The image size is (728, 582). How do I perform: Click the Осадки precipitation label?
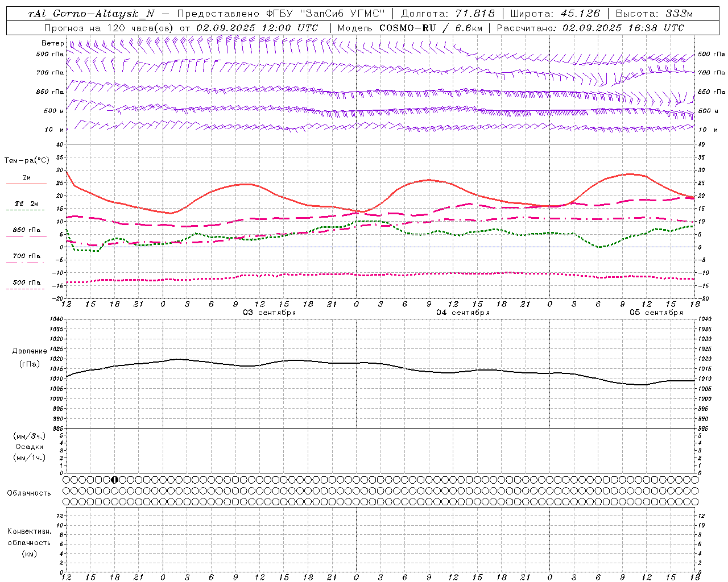coord(30,447)
